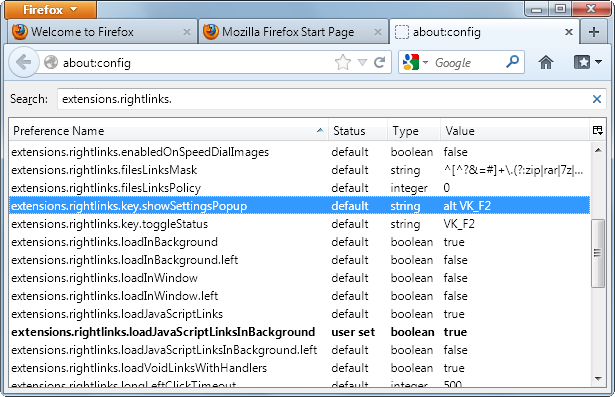
Task: Close the about:config tab
Action: pos(569,32)
